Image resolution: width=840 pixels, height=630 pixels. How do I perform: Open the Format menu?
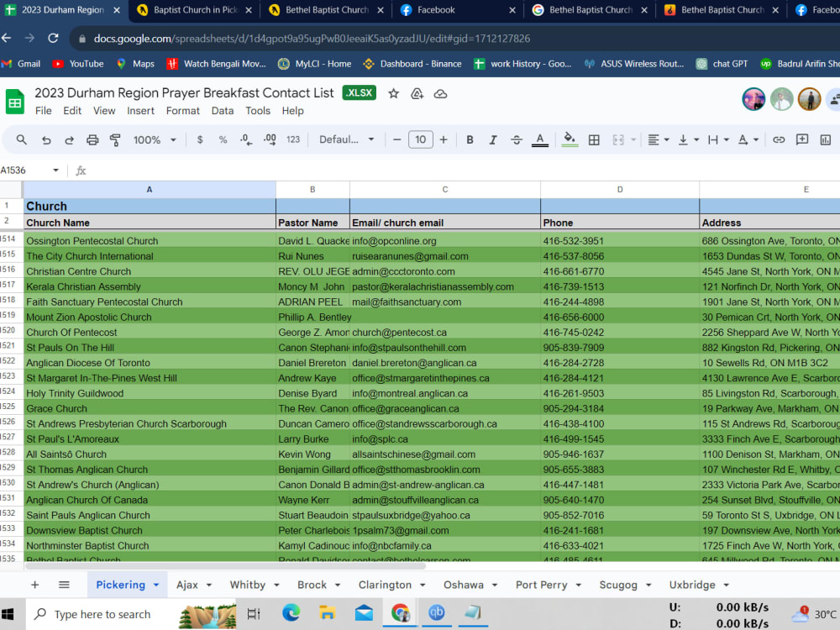click(x=182, y=110)
